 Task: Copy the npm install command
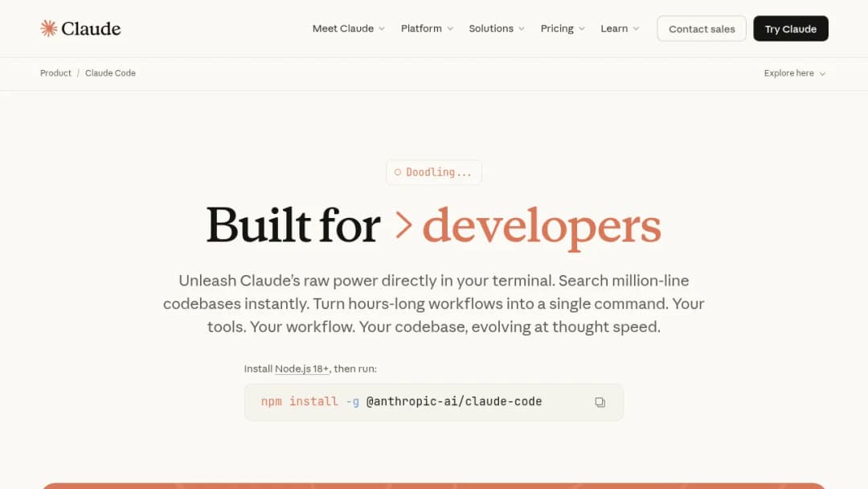point(600,402)
